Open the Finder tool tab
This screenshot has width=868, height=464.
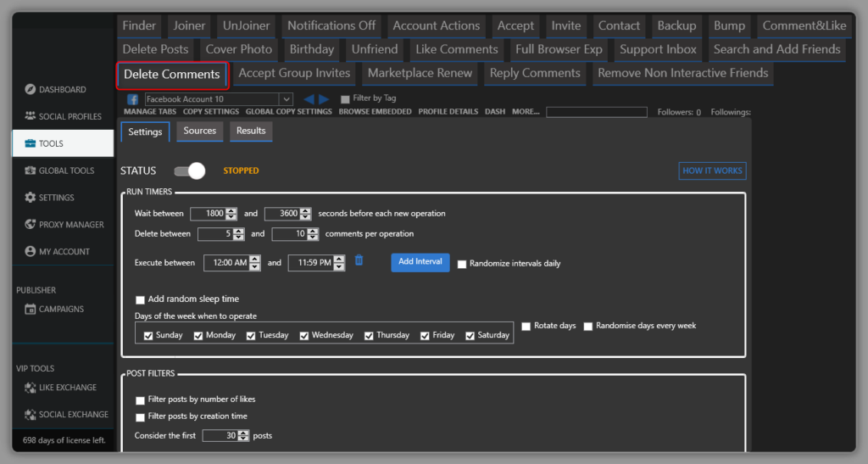tap(139, 26)
